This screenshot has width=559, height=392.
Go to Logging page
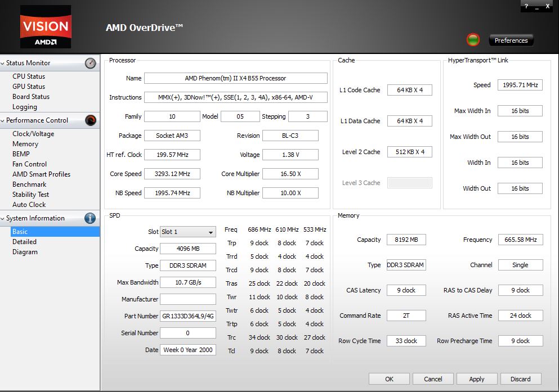(25, 107)
